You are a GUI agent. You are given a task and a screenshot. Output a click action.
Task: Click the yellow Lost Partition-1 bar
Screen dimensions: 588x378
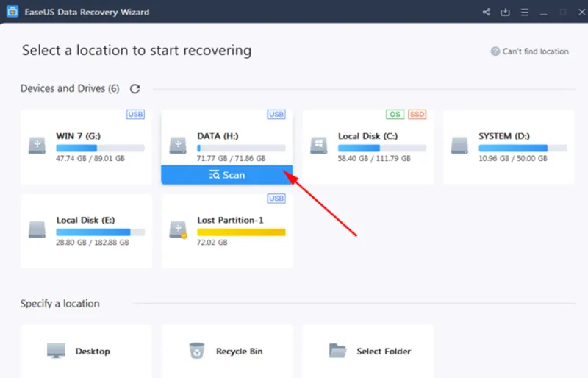point(241,232)
